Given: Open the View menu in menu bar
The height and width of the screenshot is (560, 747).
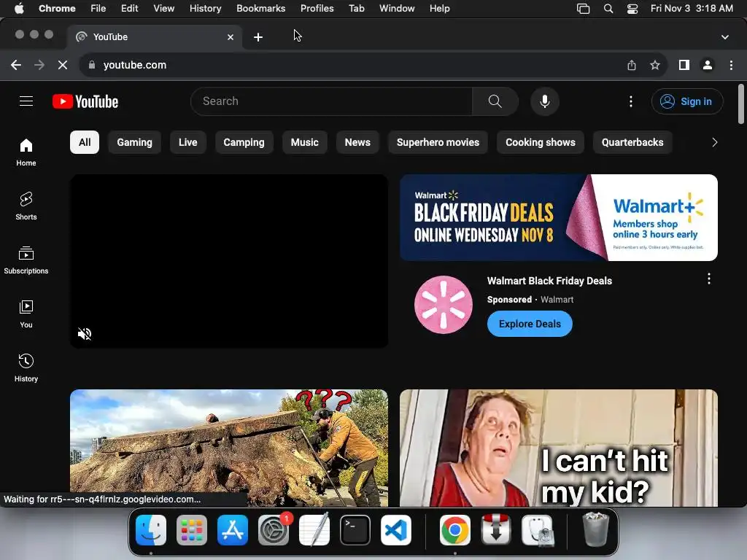Looking at the screenshot, I should 164,9.
